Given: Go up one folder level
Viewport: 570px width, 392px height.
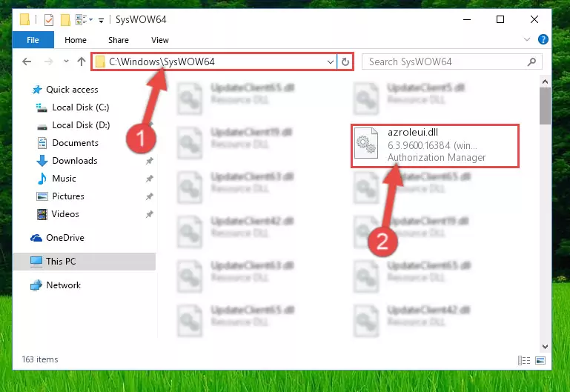Looking at the screenshot, I should [x=82, y=62].
